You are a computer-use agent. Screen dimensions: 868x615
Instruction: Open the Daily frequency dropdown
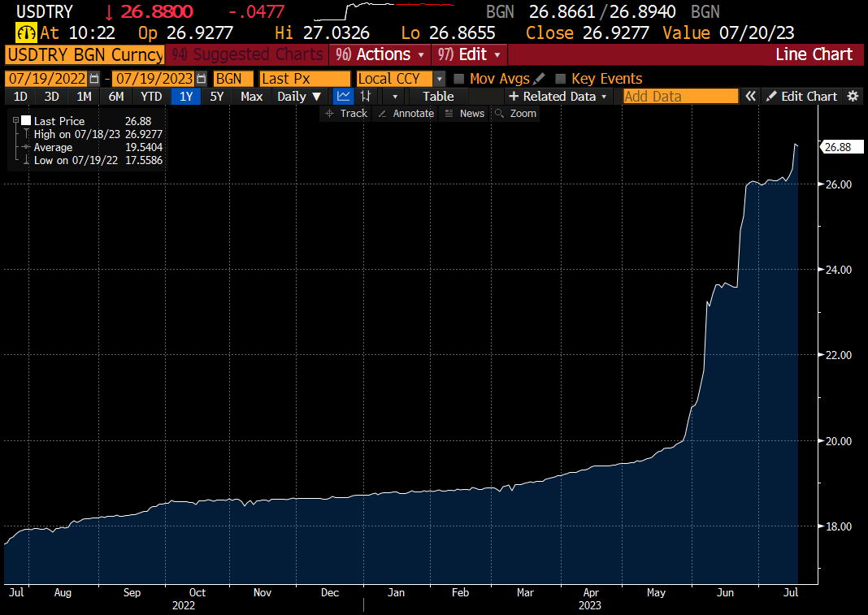(x=299, y=96)
